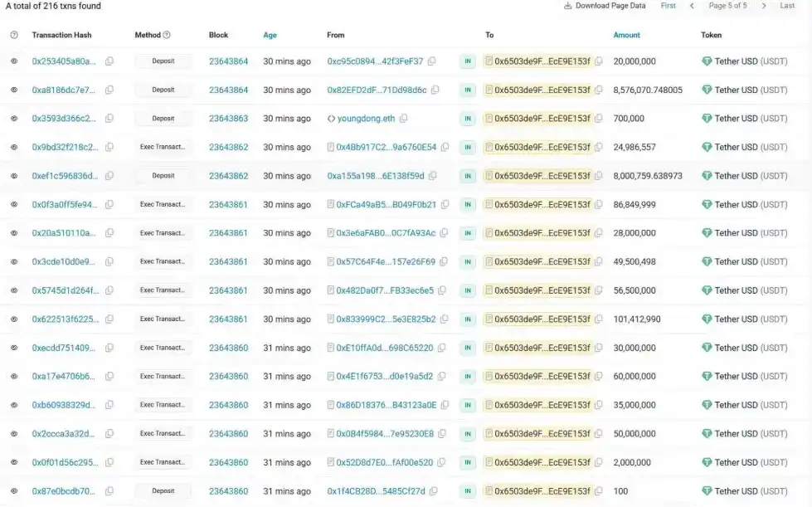This screenshot has width=812, height=507.
Task: Copy transaction hash 0x253405a80a
Action: [109, 61]
